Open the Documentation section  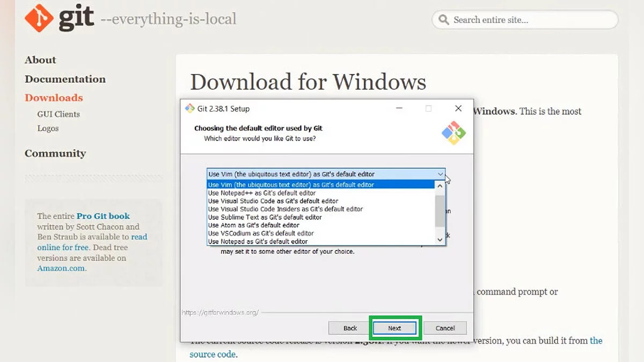(65, 79)
